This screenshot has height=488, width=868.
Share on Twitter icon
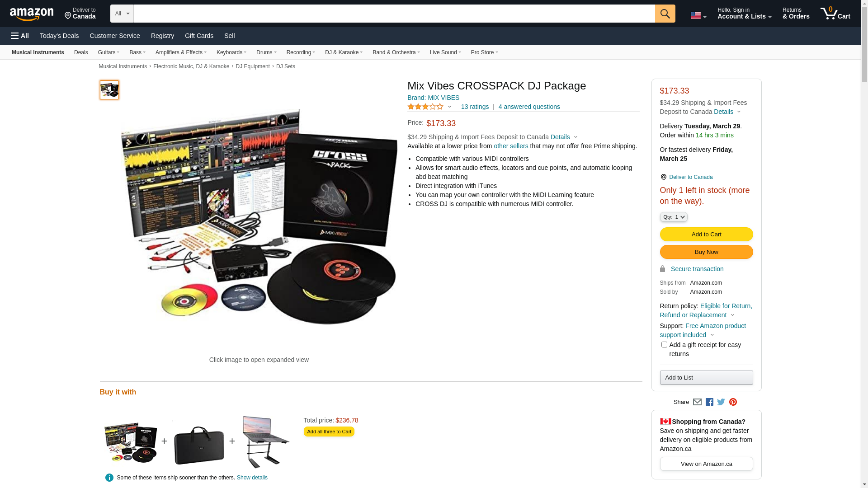(x=721, y=402)
